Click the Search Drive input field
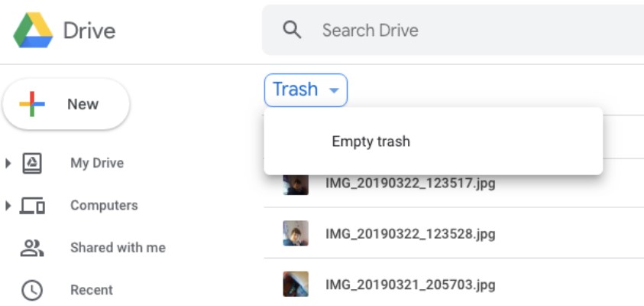644x306 pixels. (453, 30)
